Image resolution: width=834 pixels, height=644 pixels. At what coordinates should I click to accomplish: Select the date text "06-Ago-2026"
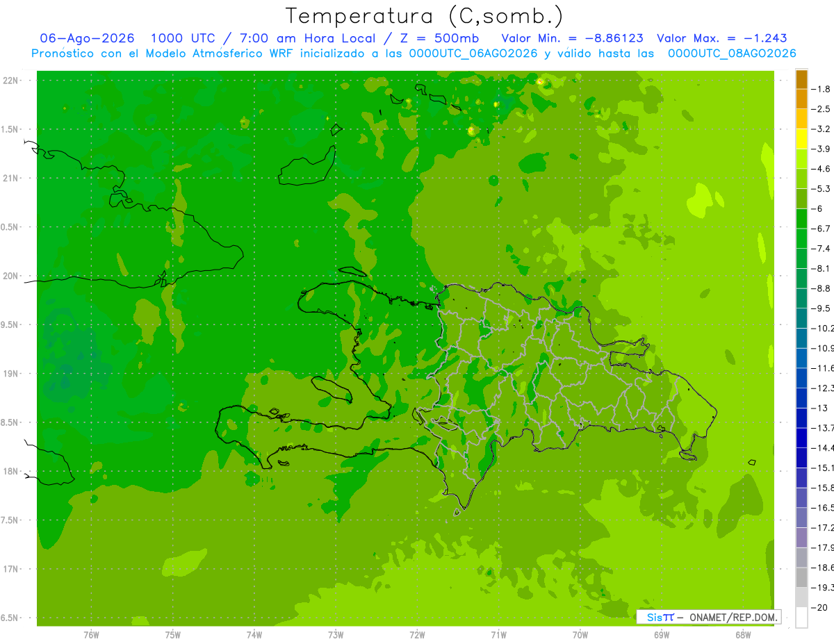[x=87, y=38]
